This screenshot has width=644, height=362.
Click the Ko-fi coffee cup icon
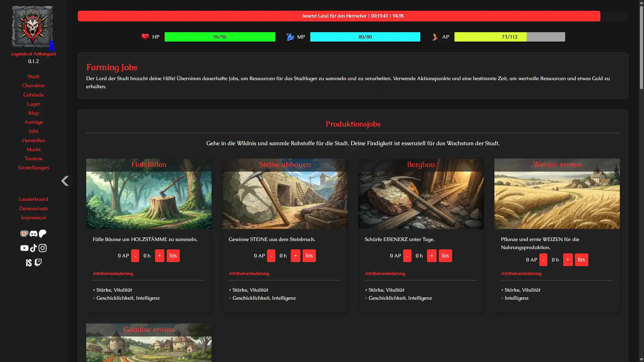[24, 234]
